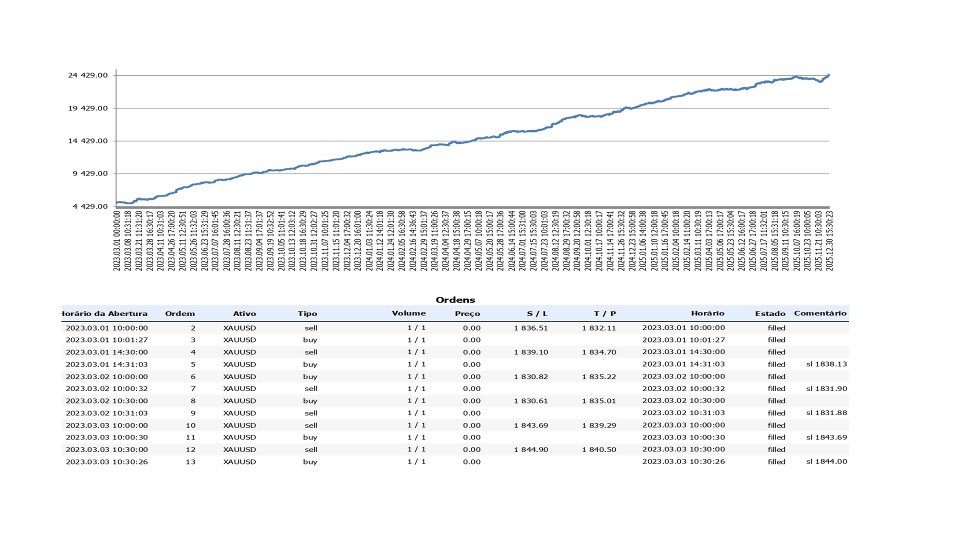Image resolution: width=960 pixels, height=540 pixels.
Task: Click x-axis date label '2025.12.30 15:30:23'
Action: coord(830,241)
